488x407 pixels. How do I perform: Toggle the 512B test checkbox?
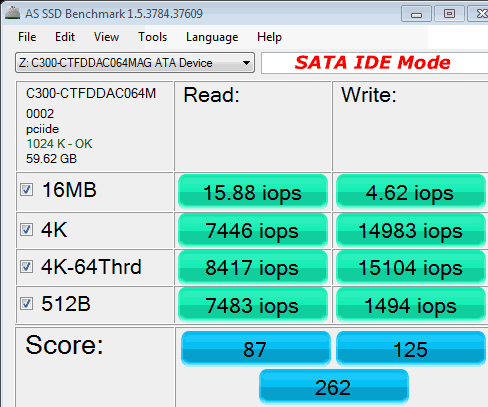click(x=26, y=304)
